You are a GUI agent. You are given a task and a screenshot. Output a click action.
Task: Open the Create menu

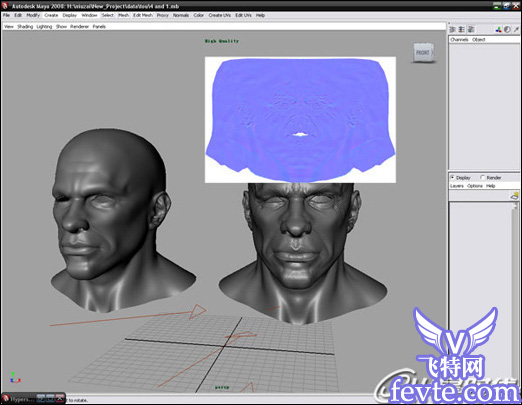coord(51,15)
